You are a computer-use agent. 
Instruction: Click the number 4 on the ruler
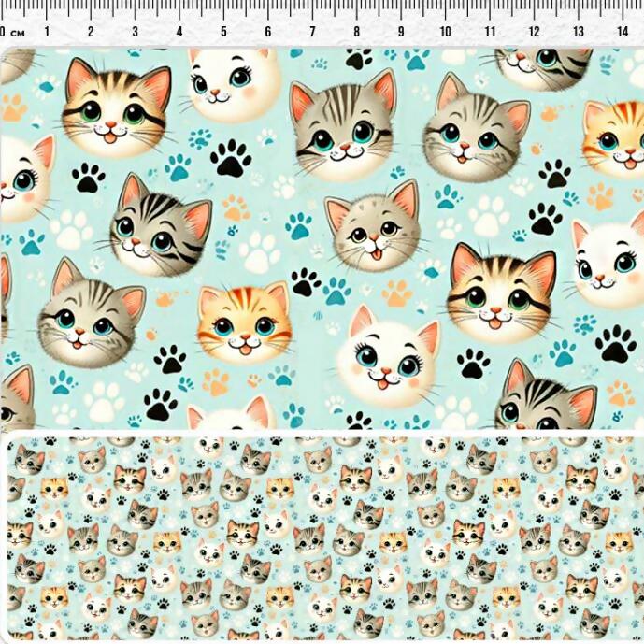tap(179, 33)
